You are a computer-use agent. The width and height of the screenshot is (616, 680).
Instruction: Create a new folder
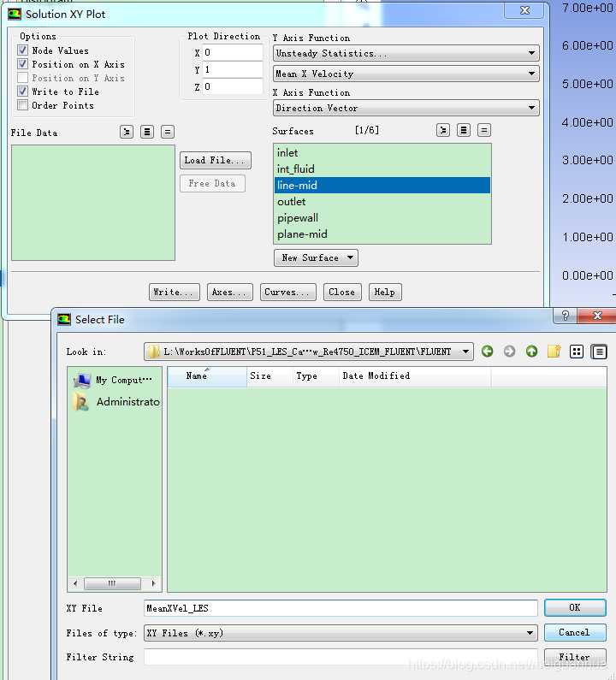click(554, 352)
